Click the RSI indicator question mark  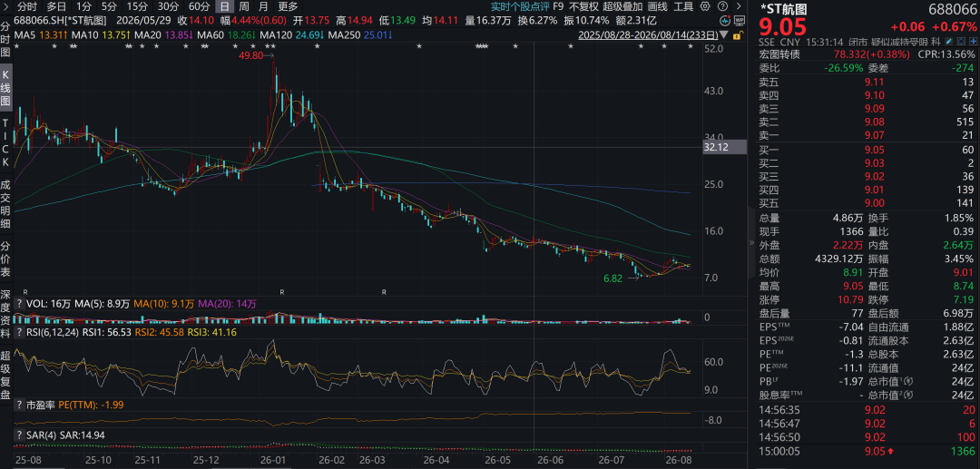click(19, 332)
